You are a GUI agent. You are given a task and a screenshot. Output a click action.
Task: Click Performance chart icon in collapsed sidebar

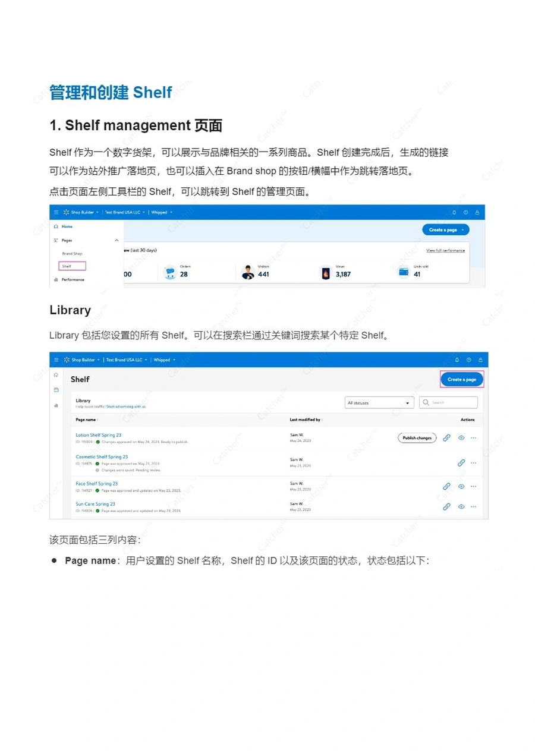click(56, 405)
